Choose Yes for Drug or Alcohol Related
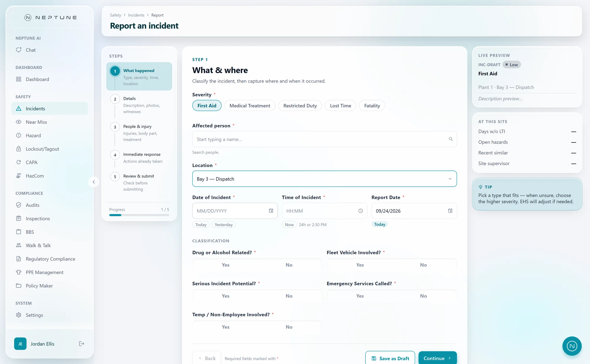 click(226, 265)
